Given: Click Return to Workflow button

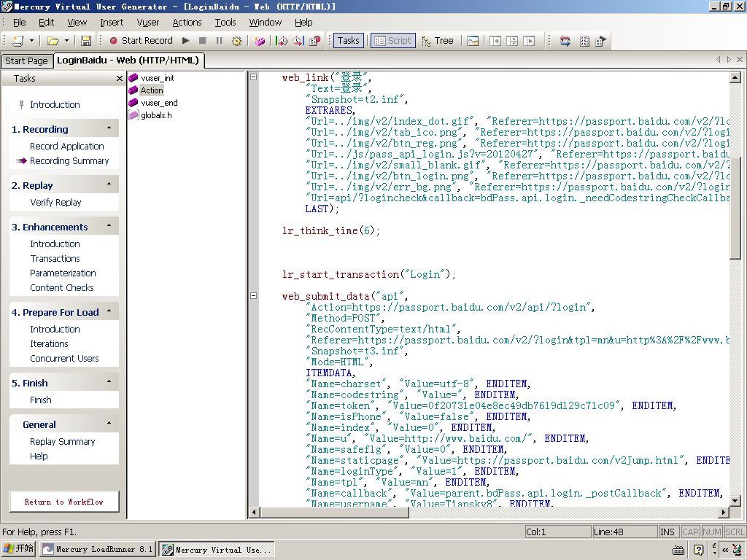Looking at the screenshot, I should click(x=64, y=502).
